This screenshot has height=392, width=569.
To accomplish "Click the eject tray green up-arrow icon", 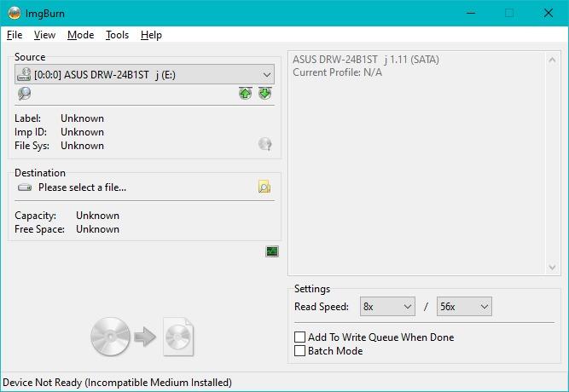I will (246, 94).
